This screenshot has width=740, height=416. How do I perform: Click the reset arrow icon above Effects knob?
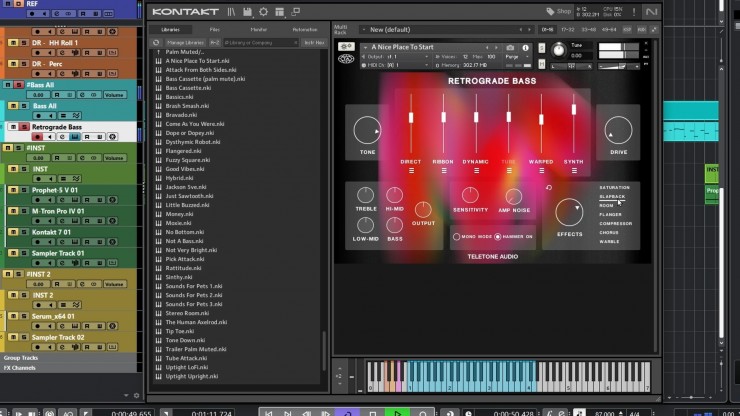(548, 187)
